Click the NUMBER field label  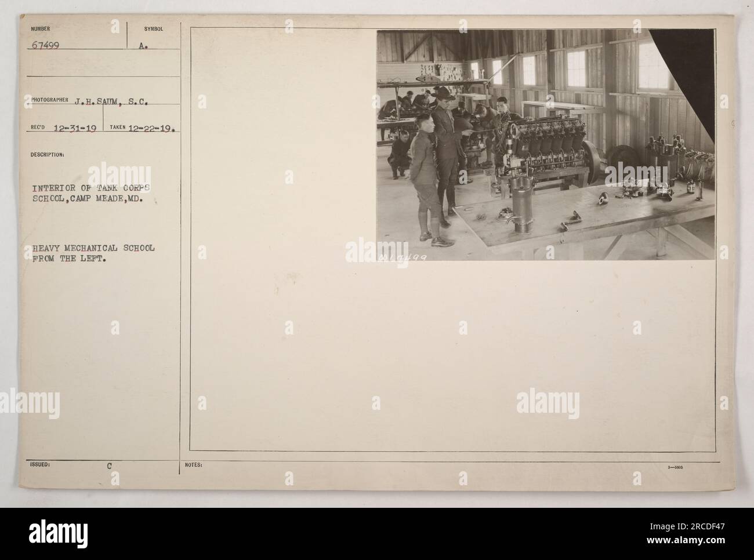click(42, 28)
